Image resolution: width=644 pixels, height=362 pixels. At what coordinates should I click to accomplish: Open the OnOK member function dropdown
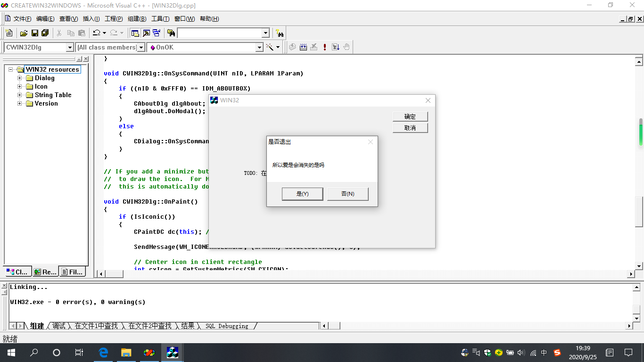coord(259,47)
